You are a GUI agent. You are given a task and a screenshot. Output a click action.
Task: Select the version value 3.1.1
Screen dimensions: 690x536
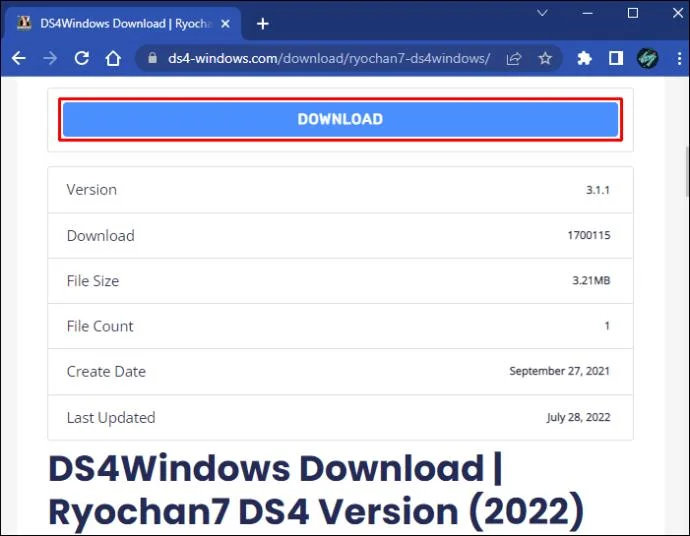pyautogui.click(x=598, y=190)
